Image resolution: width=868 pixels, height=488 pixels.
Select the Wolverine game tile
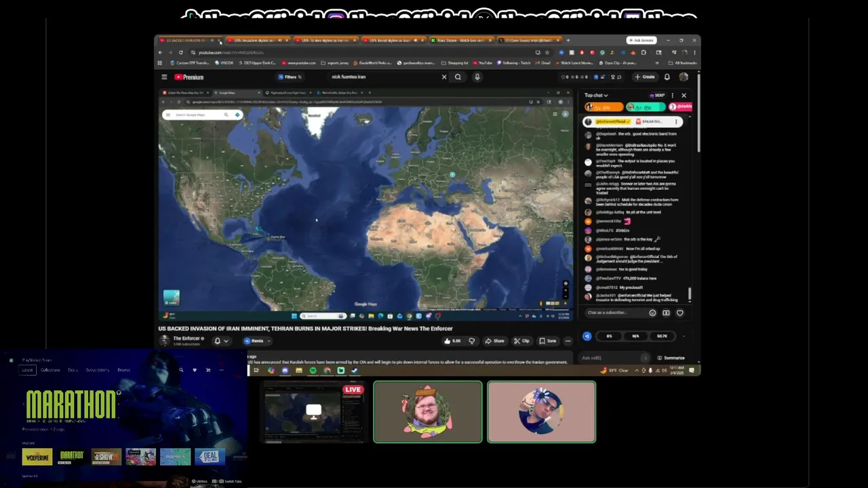[37, 457]
